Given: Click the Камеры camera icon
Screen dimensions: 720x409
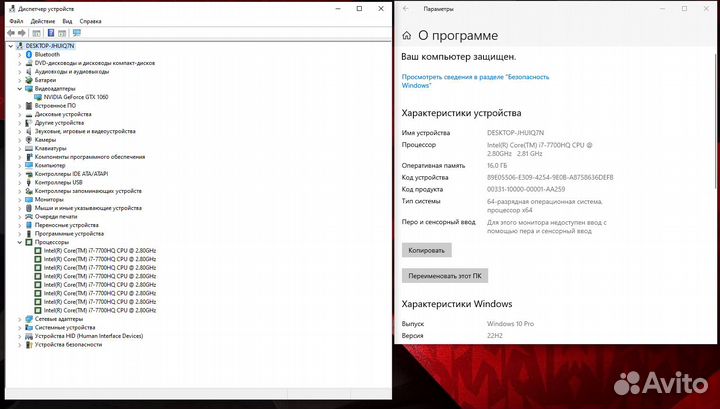Looking at the screenshot, I should 29,140.
